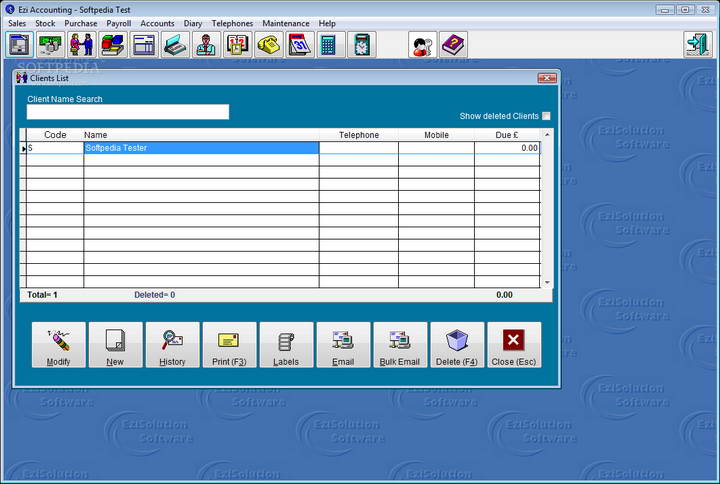Click the Telephone column header

(359, 135)
